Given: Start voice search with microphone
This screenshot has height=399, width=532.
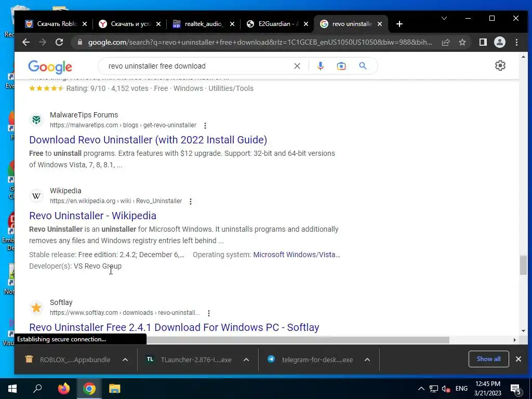Looking at the screenshot, I should 320,66.
